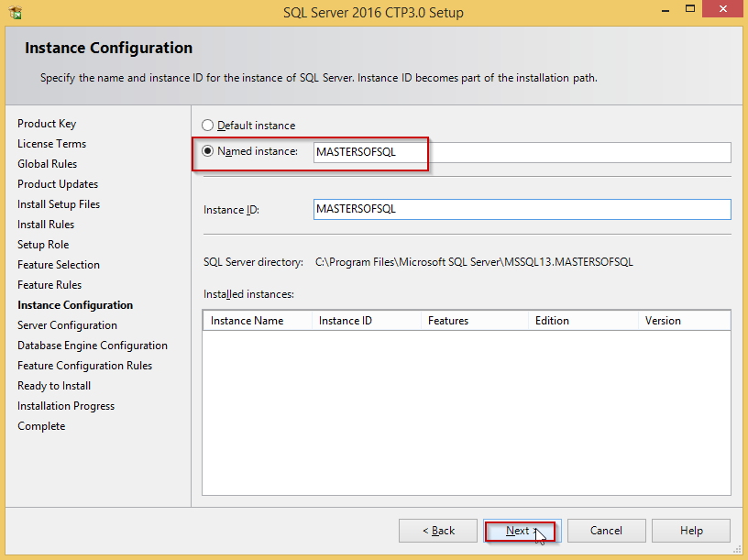The width and height of the screenshot is (748, 560).
Task: Click Global Rules in setup steps
Action: tap(48, 164)
